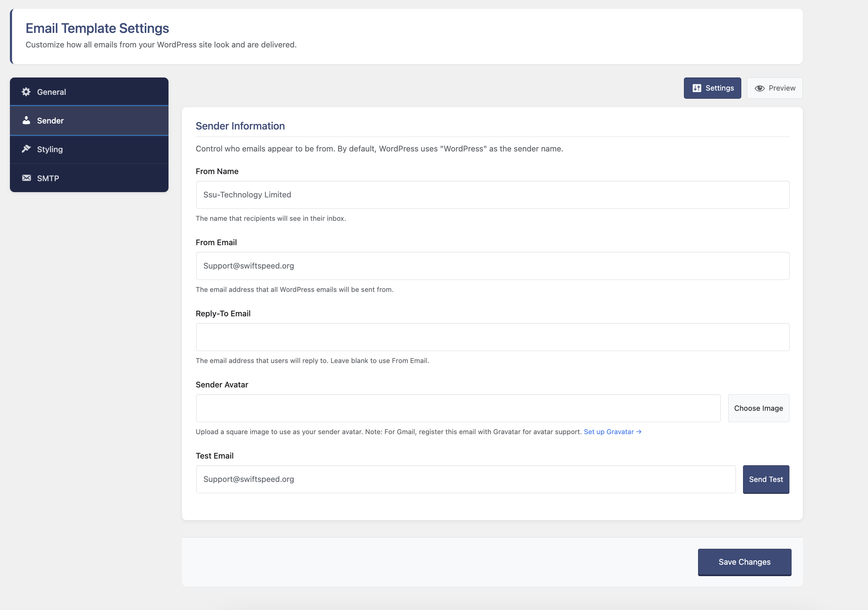Click the gear icon beside General
Screen dimensions: 868x610
point(27,92)
